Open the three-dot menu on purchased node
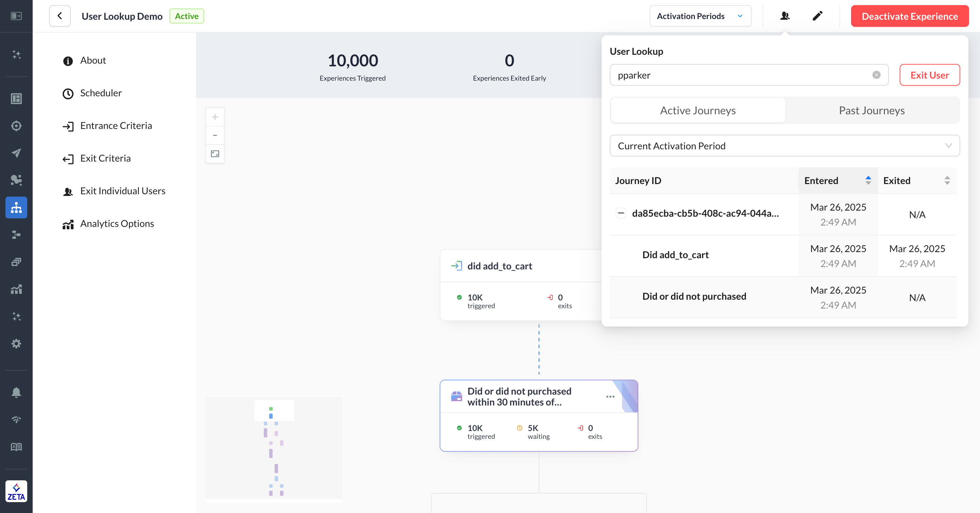 point(610,397)
